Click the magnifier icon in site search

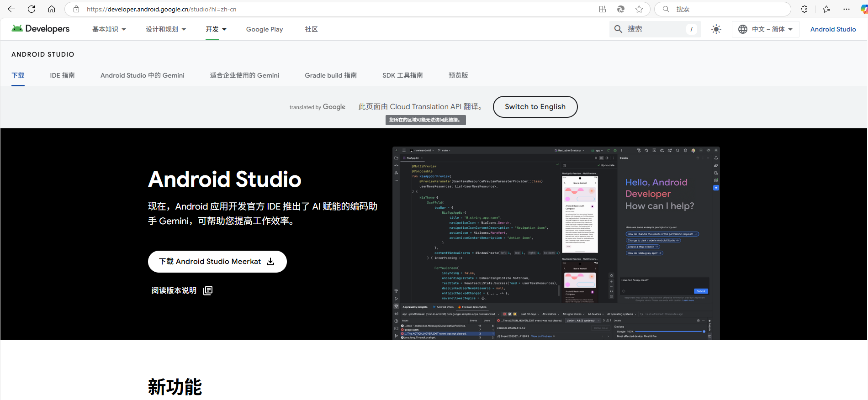tap(618, 29)
